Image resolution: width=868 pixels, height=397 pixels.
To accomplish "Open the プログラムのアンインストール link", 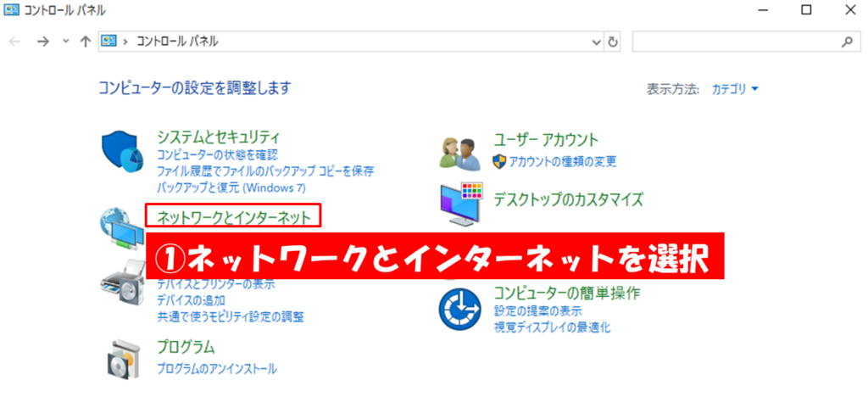I will click(217, 369).
